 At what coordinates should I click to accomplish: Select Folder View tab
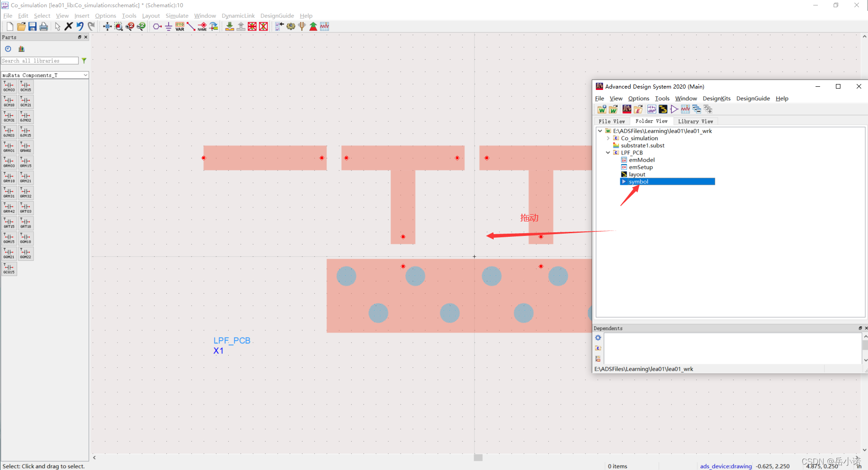click(651, 121)
